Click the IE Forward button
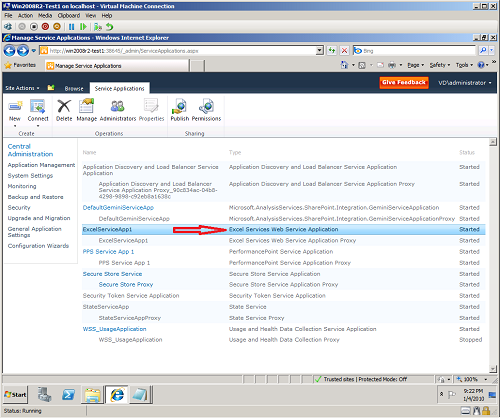Screen dimensions: 500x418 23,51
